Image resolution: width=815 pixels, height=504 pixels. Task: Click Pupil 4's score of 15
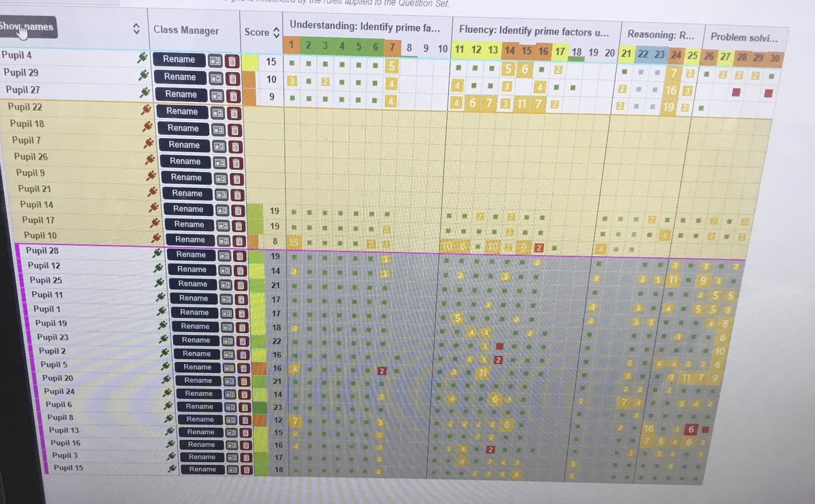tap(272, 62)
